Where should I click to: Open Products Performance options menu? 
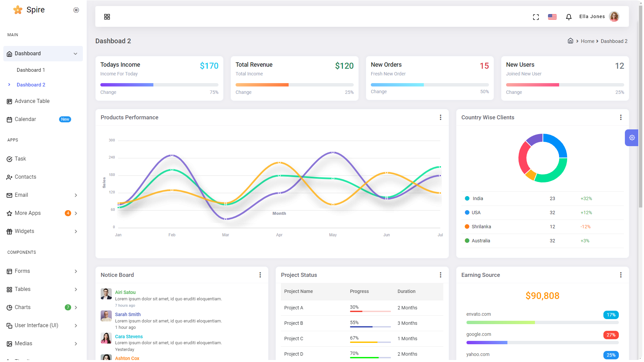tap(441, 117)
